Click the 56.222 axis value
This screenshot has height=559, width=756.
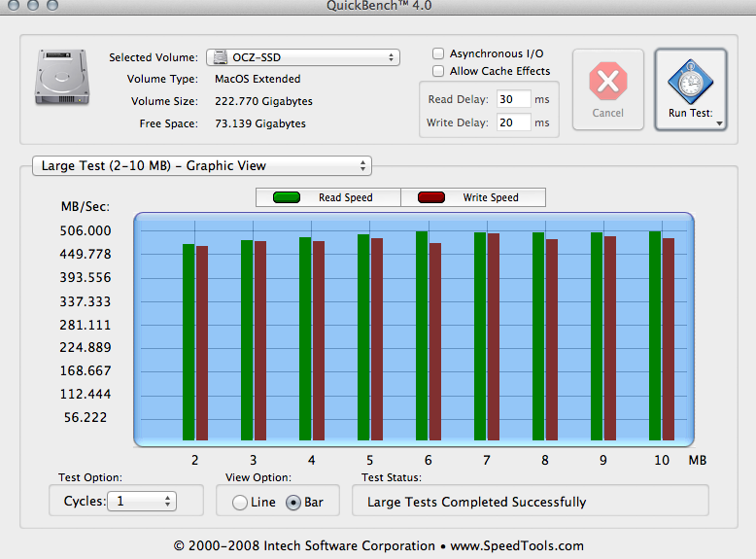[86, 418]
